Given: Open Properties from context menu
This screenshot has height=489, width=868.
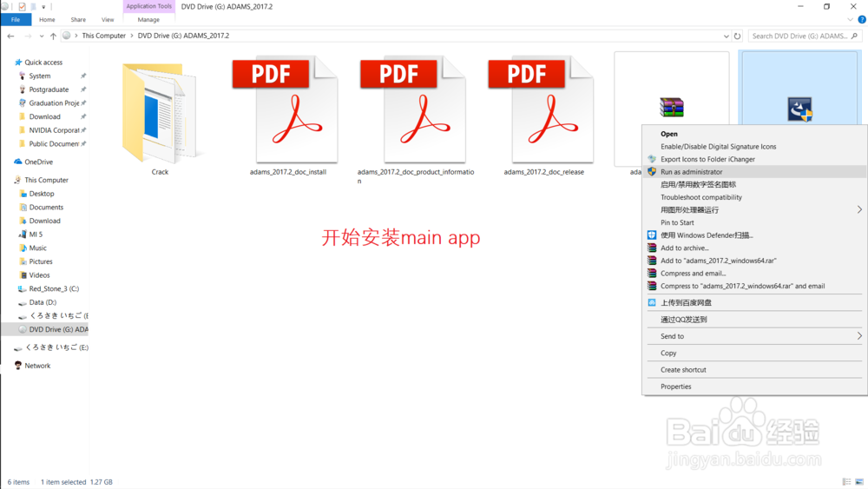Looking at the screenshot, I should pyautogui.click(x=754, y=387).
